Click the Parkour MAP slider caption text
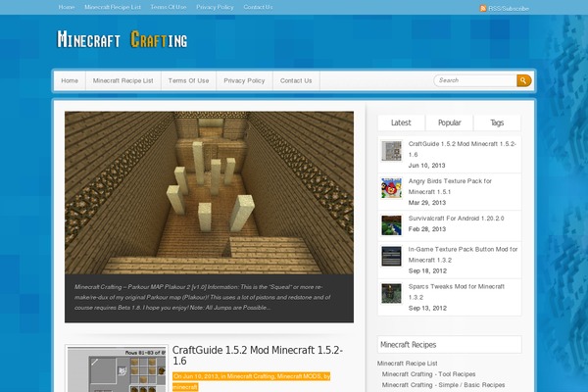 click(203, 297)
